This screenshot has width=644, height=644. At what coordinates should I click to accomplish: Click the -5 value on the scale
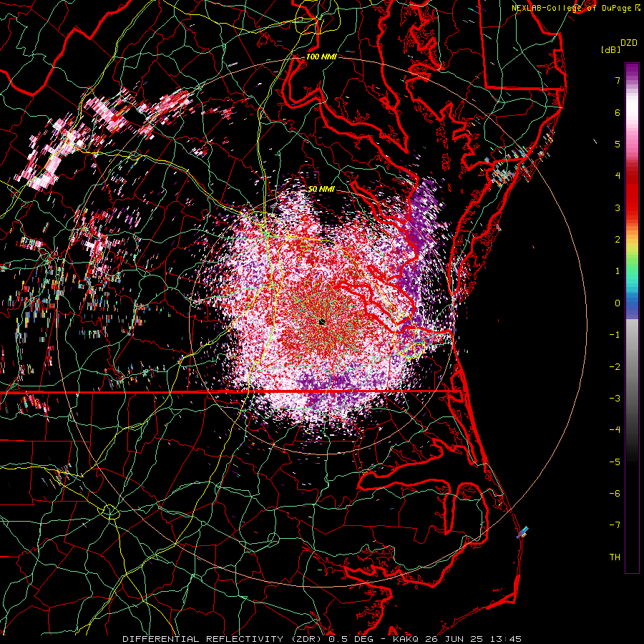tap(615, 462)
